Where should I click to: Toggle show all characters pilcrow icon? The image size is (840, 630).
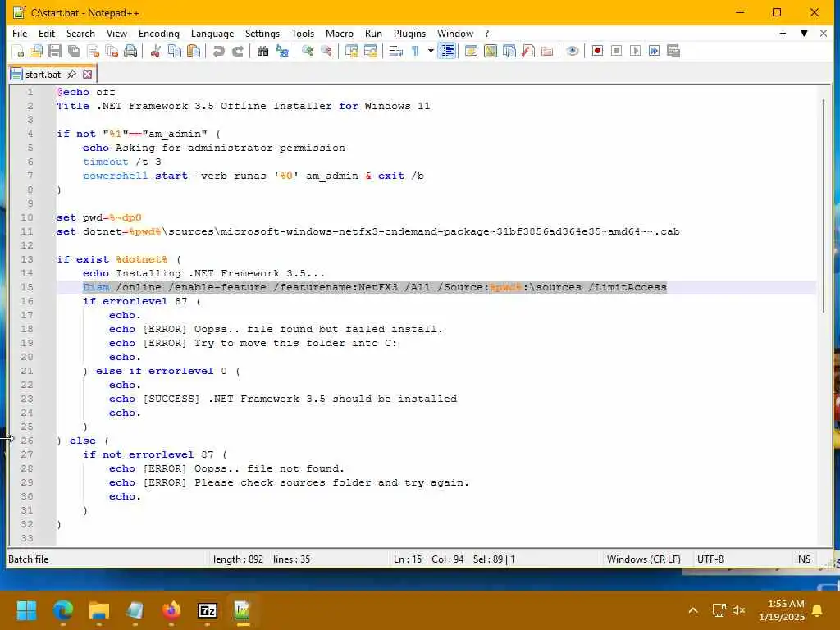pos(414,52)
